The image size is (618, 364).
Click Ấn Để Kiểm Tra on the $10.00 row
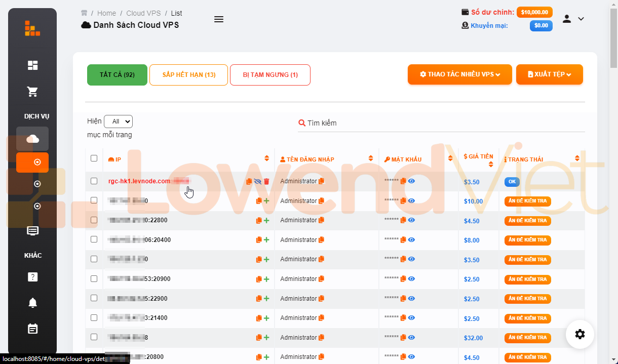(527, 201)
